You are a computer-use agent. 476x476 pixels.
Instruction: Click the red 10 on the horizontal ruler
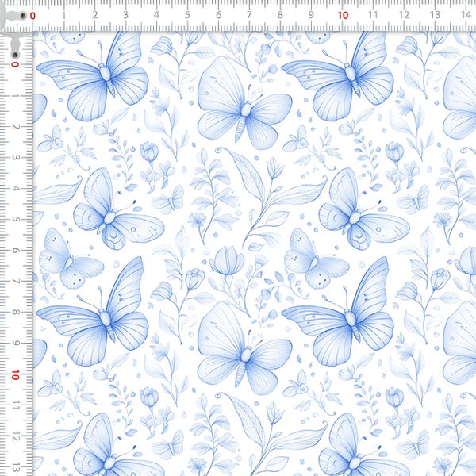click(x=343, y=15)
